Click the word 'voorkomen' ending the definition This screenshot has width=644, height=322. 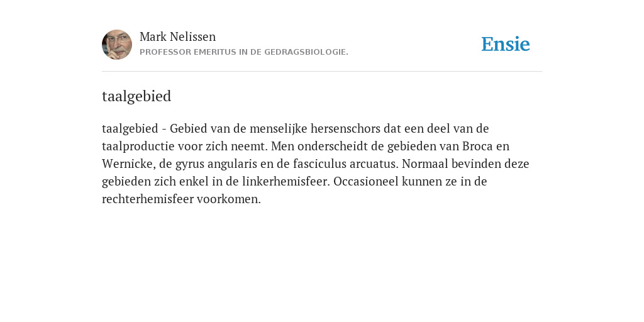click(x=229, y=199)
